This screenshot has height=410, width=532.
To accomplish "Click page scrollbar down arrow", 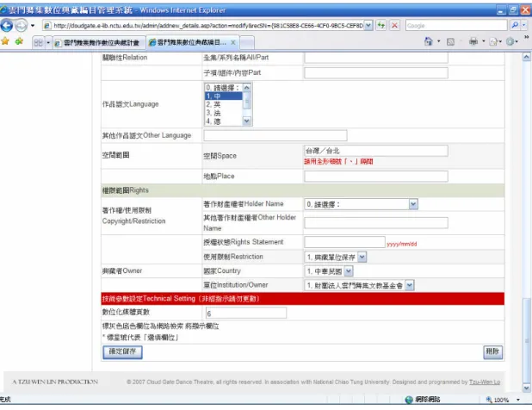I will tap(526, 388).
